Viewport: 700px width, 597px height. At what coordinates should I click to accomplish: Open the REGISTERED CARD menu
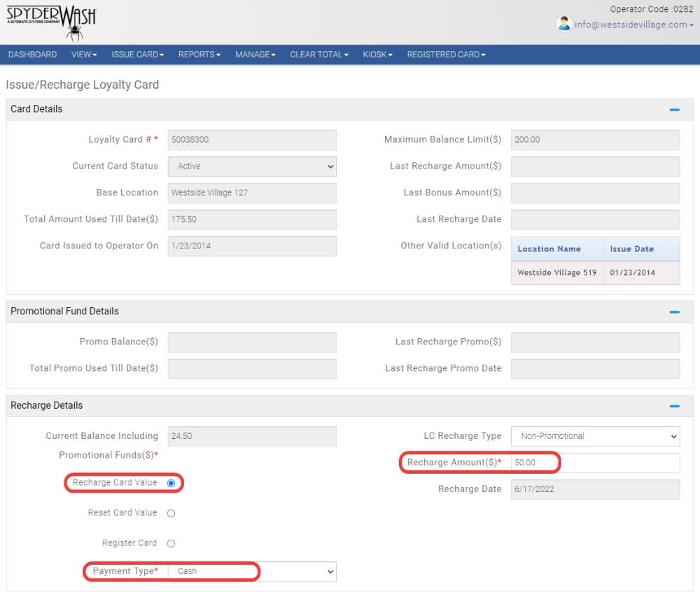tap(446, 55)
